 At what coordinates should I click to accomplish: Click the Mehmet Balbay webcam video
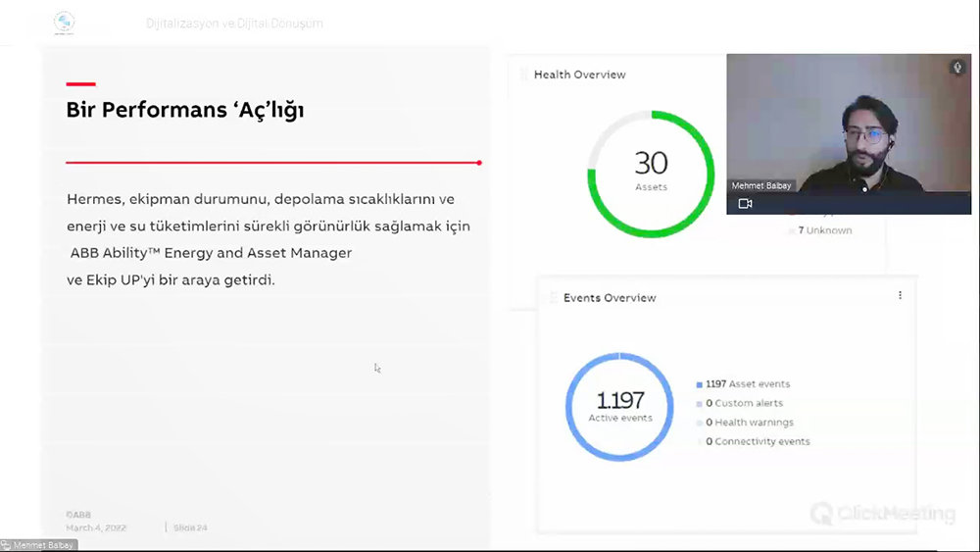849,133
